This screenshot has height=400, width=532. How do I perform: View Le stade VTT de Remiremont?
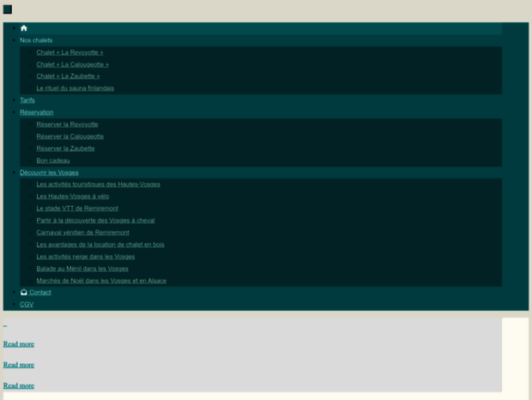(x=77, y=209)
